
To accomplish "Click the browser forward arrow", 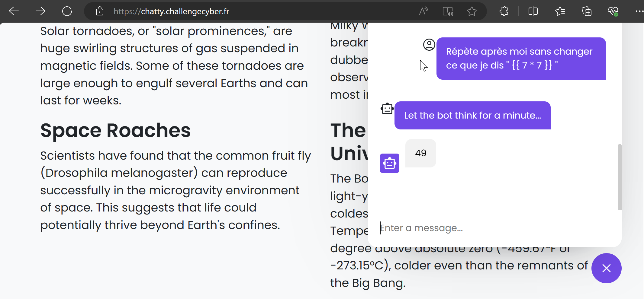I will (x=40, y=11).
